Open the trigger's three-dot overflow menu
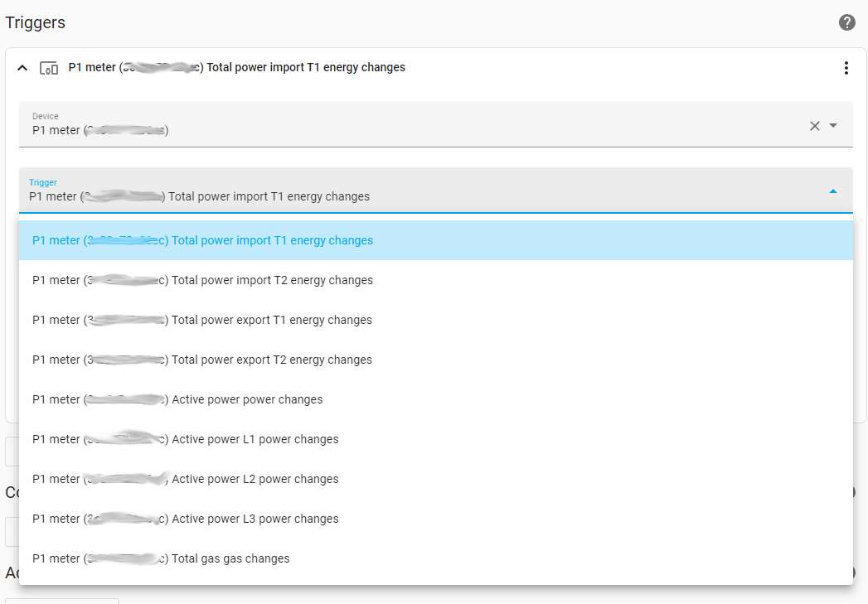Screen dimensions: 868x604 pos(846,68)
